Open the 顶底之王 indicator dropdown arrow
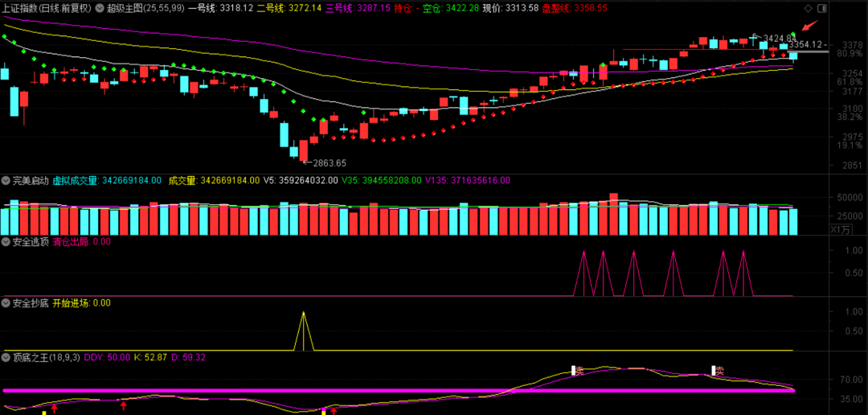868x415 pixels. point(6,356)
